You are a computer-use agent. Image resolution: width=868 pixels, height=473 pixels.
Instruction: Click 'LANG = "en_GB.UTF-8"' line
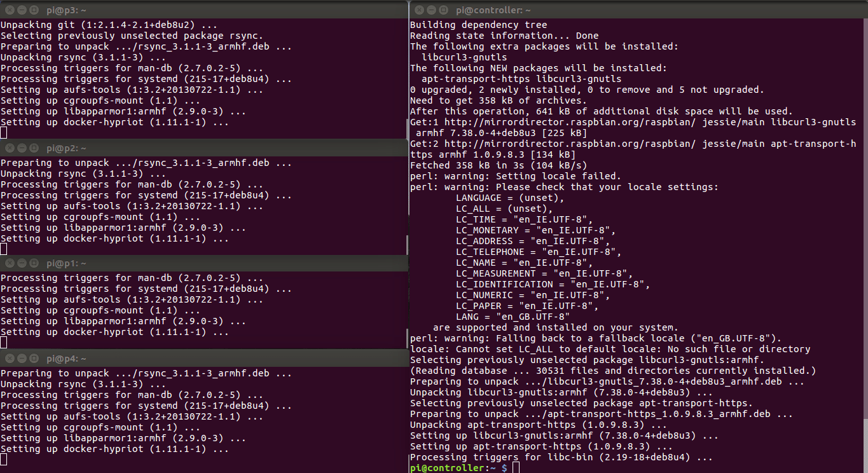pos(513,317)
